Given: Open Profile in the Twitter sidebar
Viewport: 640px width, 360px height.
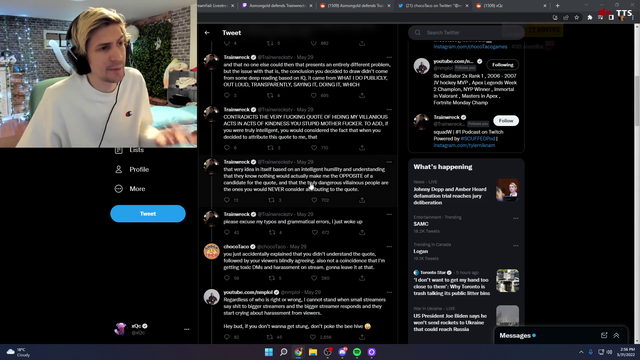Looking at the screenshot, I should [x=132, y=169].
